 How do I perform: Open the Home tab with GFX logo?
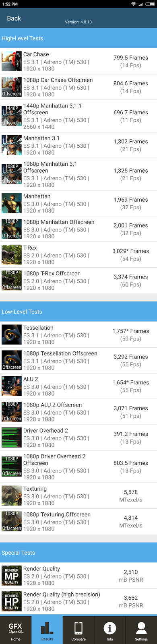[x=16, y=630]
